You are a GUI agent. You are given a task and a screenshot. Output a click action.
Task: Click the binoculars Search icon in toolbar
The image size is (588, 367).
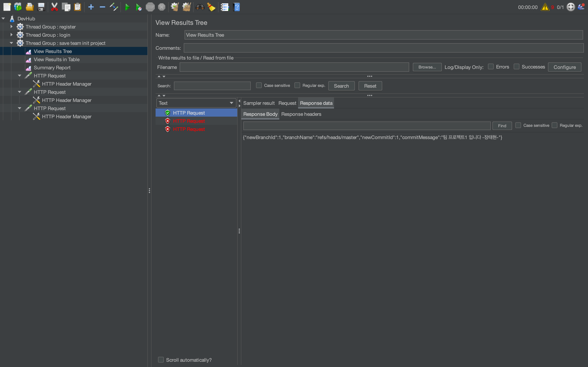coord(200,7)
